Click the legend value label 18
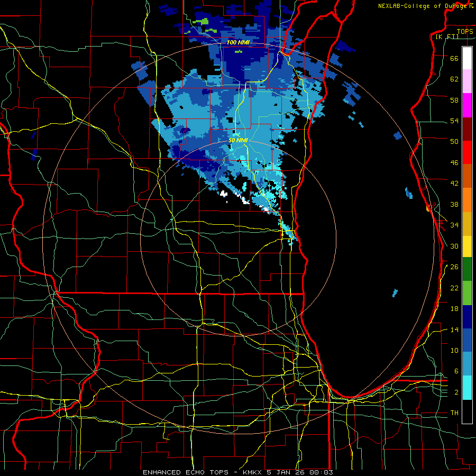 pyautogui.click(x=454, y=309)
